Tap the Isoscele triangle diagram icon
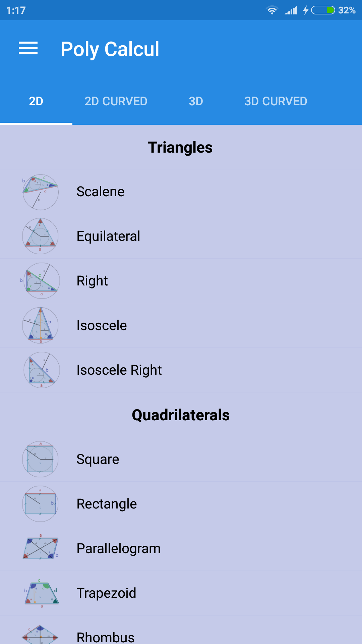362x644 pixels. tap(40, 325)
